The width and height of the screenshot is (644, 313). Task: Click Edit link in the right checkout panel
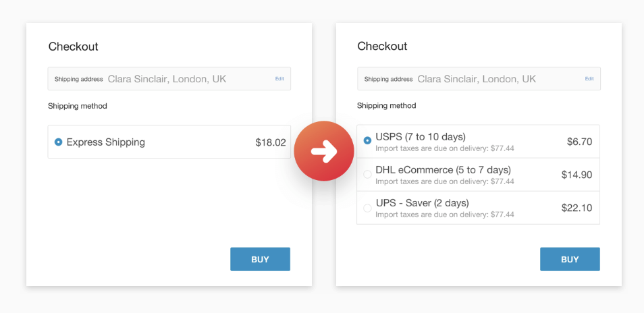click(589, 79)
